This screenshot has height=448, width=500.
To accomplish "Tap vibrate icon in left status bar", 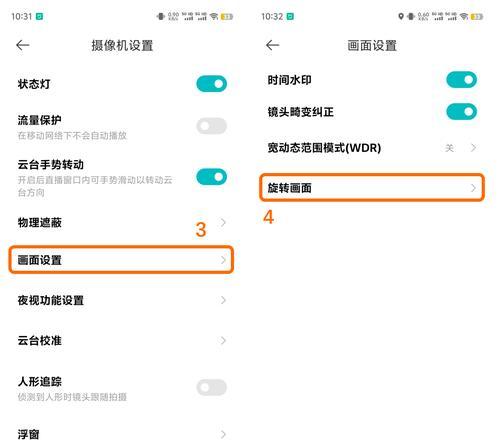I will (161, 16).
